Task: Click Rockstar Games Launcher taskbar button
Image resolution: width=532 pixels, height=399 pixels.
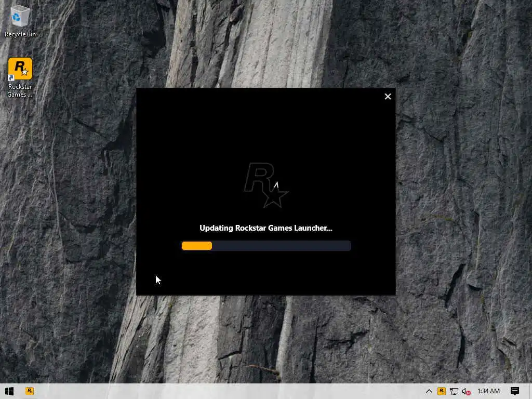Action: (x=30, y=391)
